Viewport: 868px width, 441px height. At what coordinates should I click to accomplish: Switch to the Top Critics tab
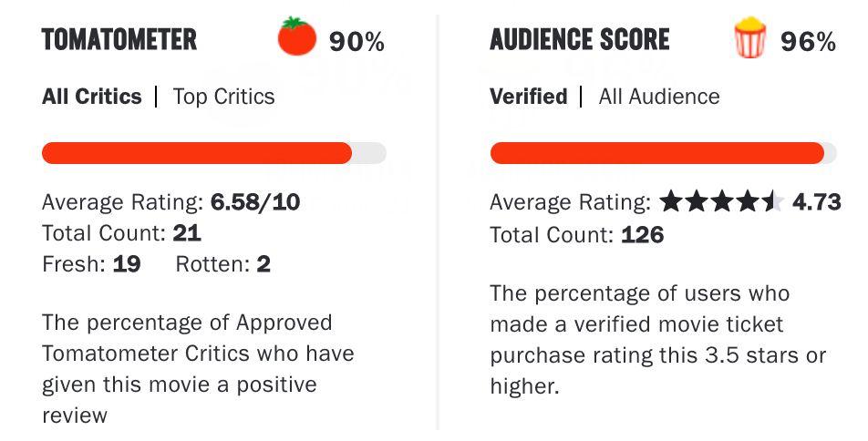click(x=223, y=97)
